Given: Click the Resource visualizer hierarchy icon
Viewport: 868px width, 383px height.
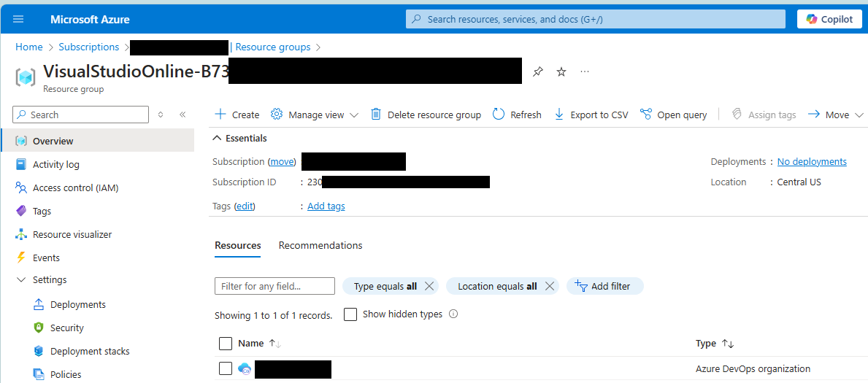Looking at the screenshot, I should pyautogui.click(x=21, y=234).
